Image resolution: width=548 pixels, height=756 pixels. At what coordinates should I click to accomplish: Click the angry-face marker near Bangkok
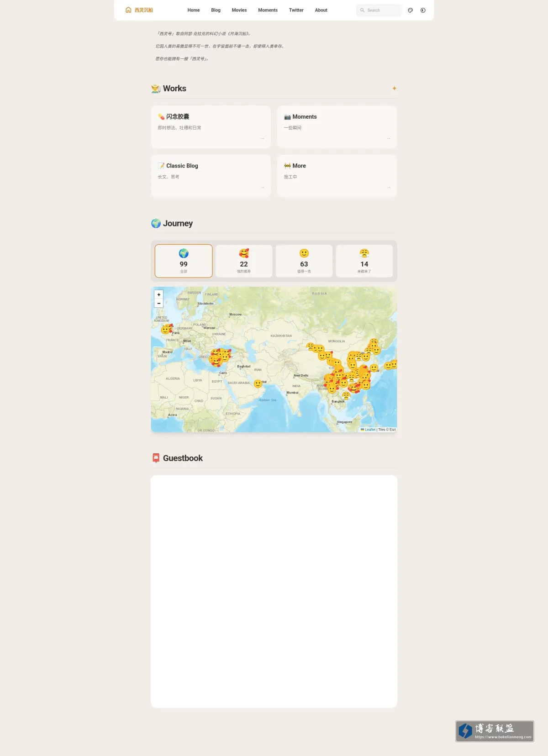pyautogui.click(x=346, y=396)
